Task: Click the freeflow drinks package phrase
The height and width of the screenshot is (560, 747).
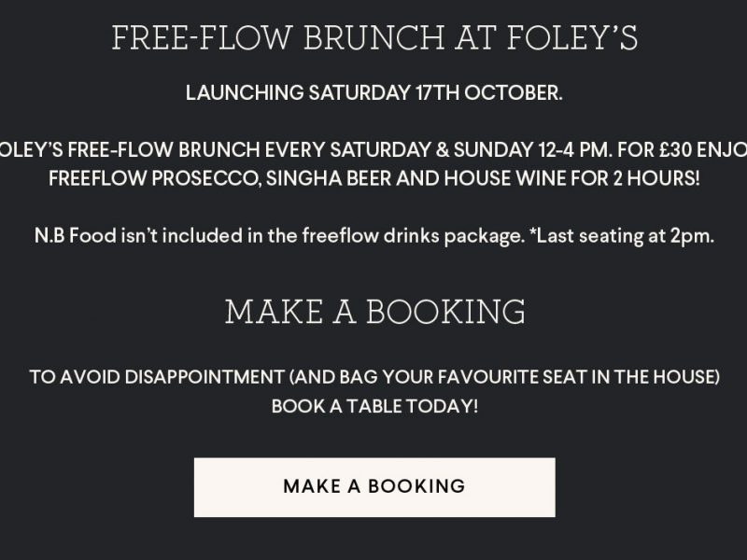Action: (x=414, y=236)
